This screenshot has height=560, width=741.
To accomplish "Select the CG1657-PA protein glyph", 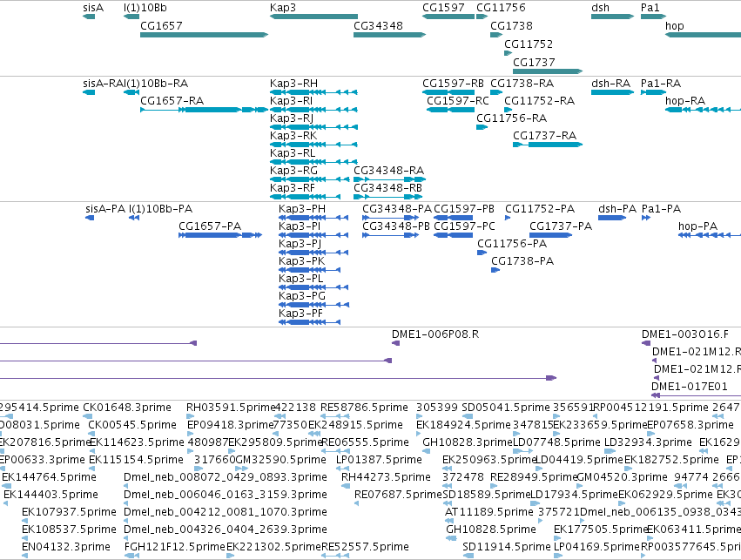I will (220, 235).
